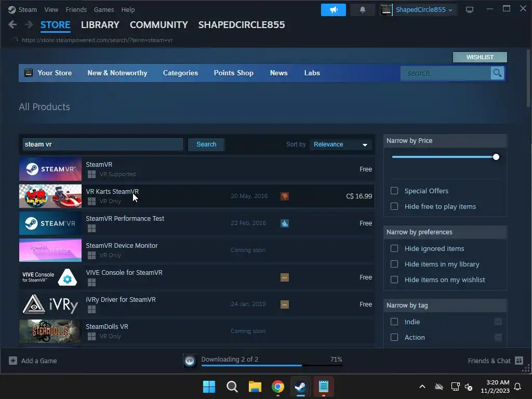Image resolution: width=532 pixels, height=399 pixels.
Task: Open the Categories store menu
Action: [x=180, y=73]
